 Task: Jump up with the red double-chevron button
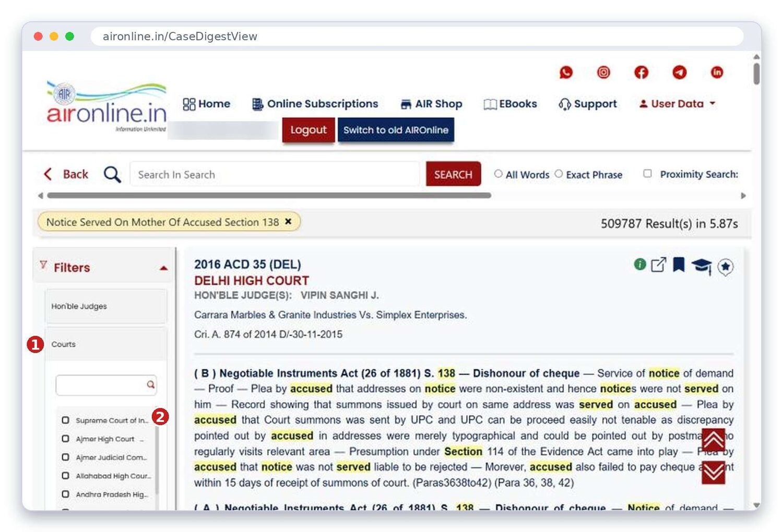point(714,440)
